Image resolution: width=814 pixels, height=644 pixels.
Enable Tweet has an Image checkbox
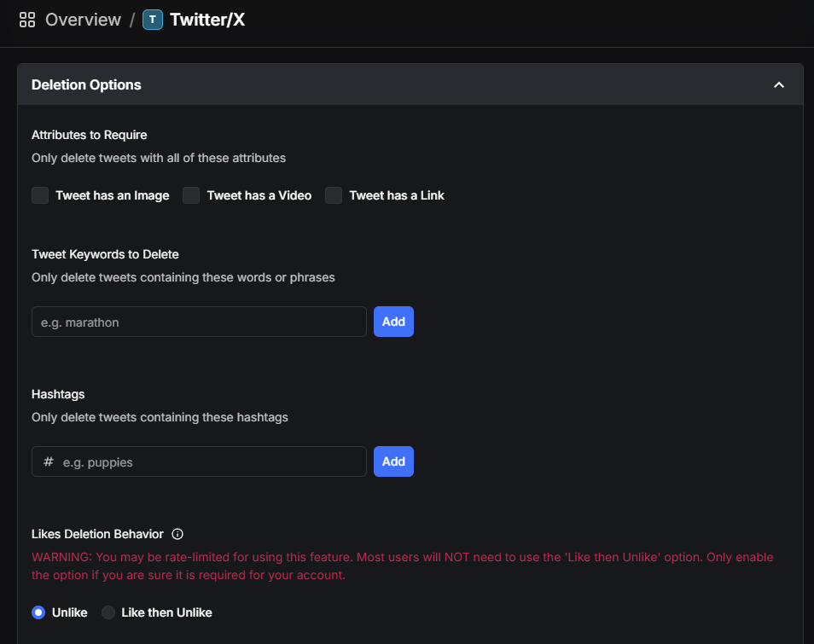click(40, 195)
